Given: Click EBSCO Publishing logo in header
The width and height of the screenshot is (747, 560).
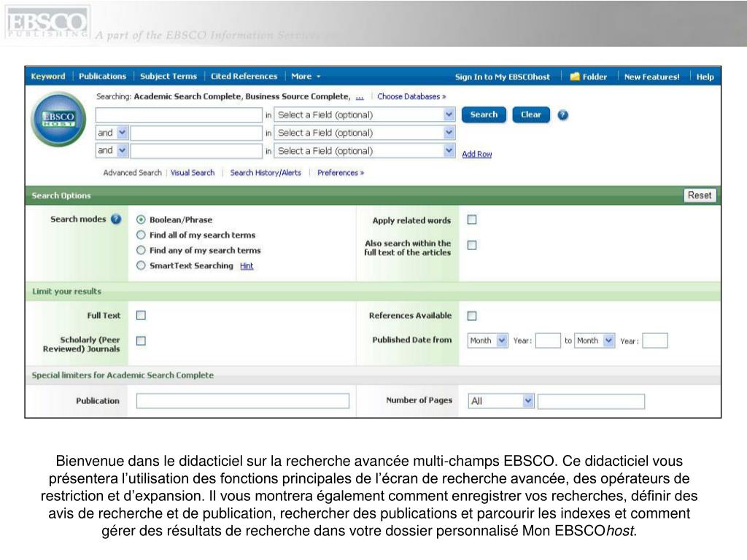Looking at the screenshot, I should [x=47, y=23].
